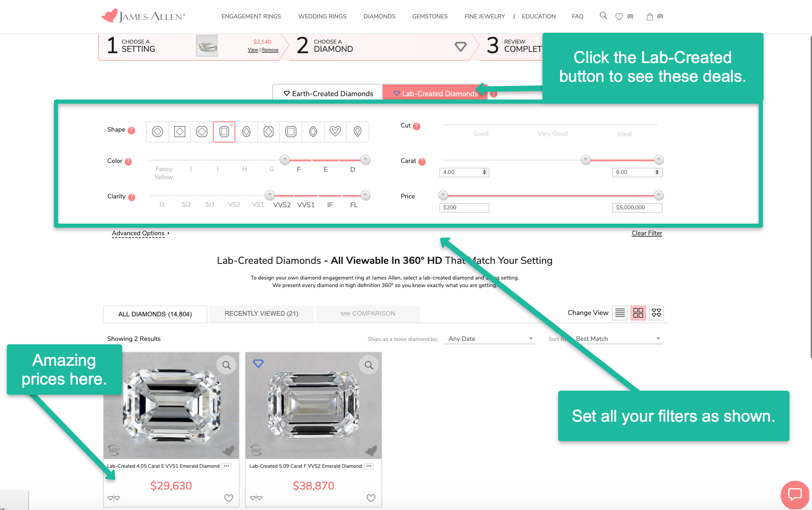Switch to list view icon

[620, 313]
